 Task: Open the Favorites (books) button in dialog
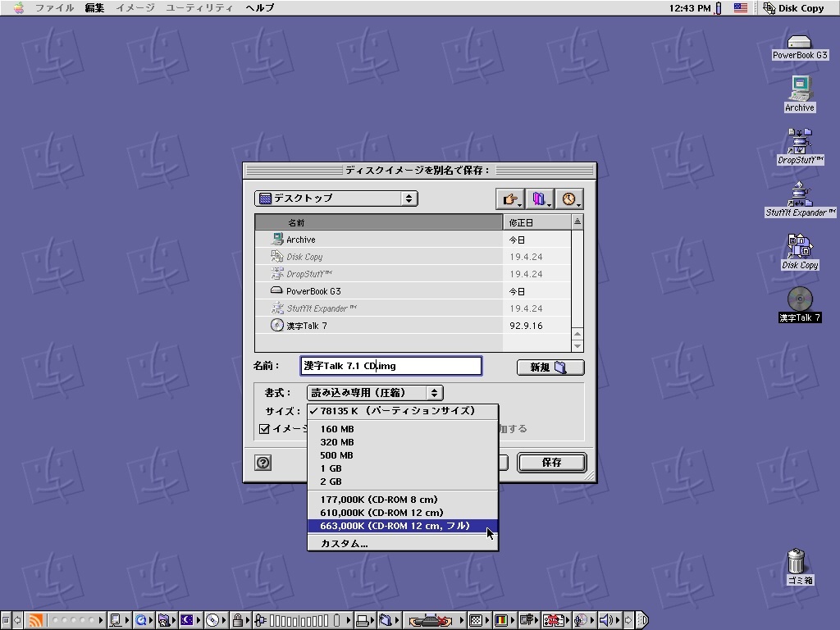(540, 199)
